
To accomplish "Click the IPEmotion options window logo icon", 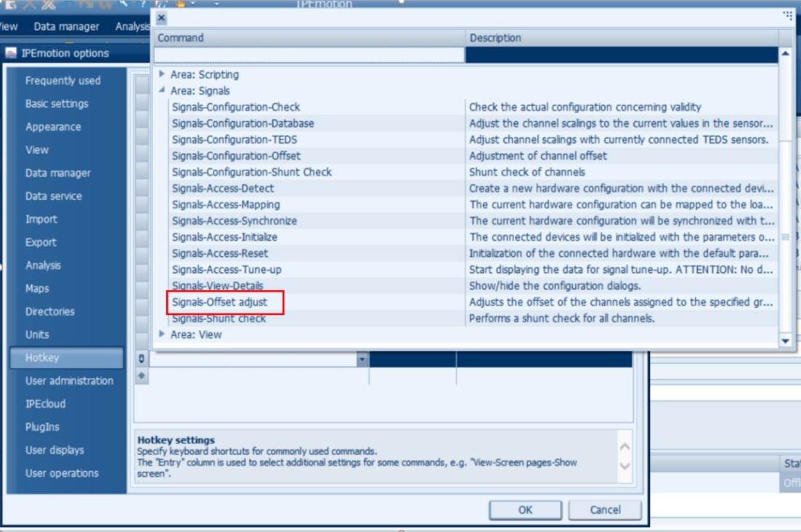I will (11, 52).
